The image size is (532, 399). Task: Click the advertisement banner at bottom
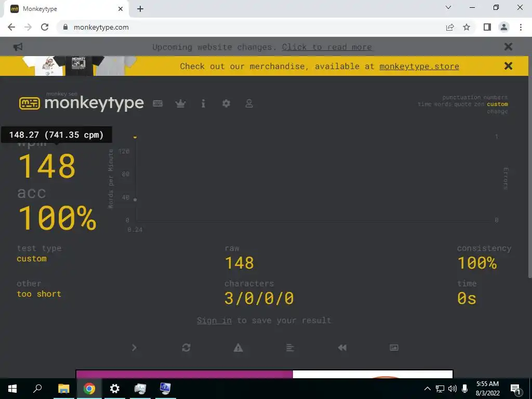click(x=264, y=374)
